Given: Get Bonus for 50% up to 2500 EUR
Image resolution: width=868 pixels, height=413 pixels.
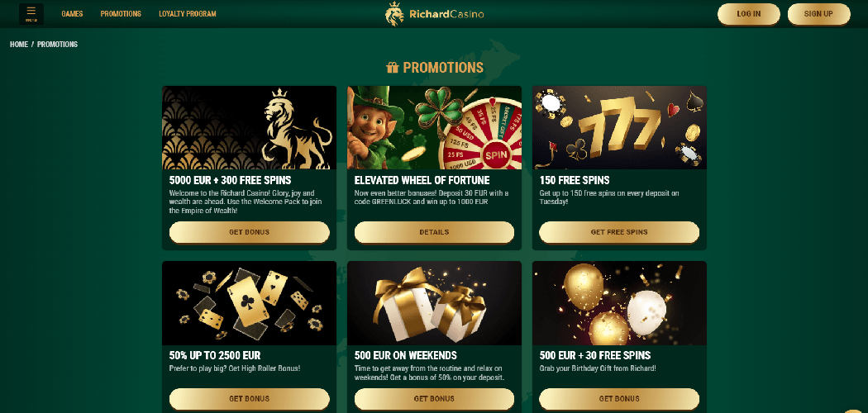Looking at the screenshot, I should coord(249,399).
